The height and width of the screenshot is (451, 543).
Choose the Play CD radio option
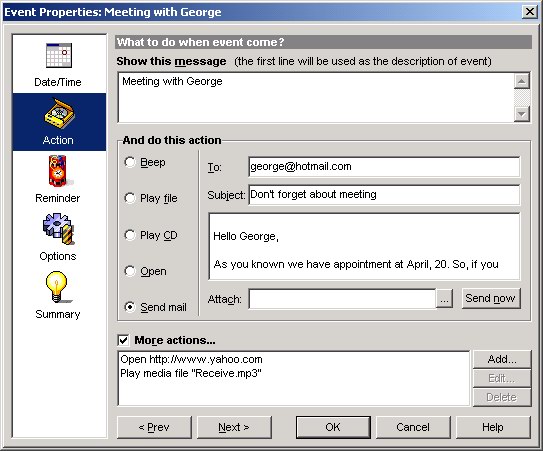(x=130, y=235)
